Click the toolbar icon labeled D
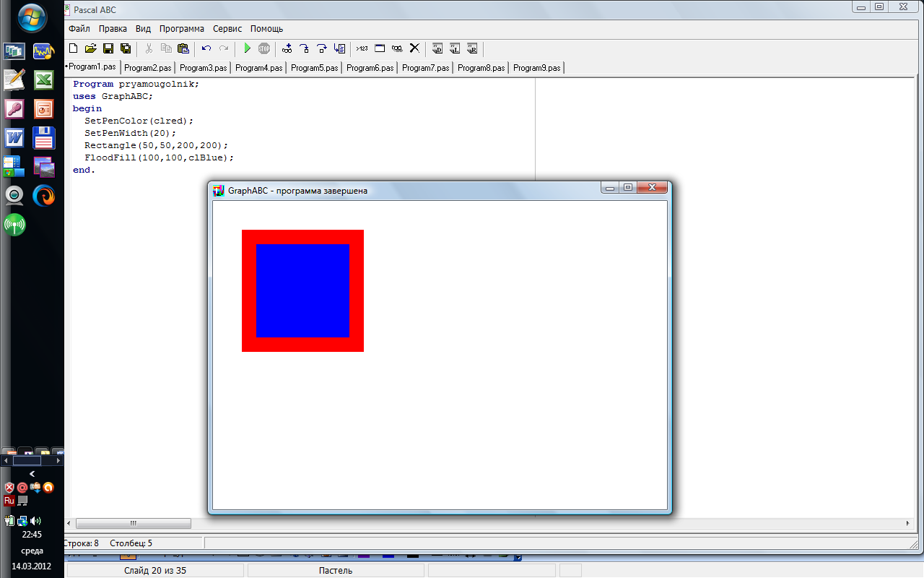 (437, 48)
